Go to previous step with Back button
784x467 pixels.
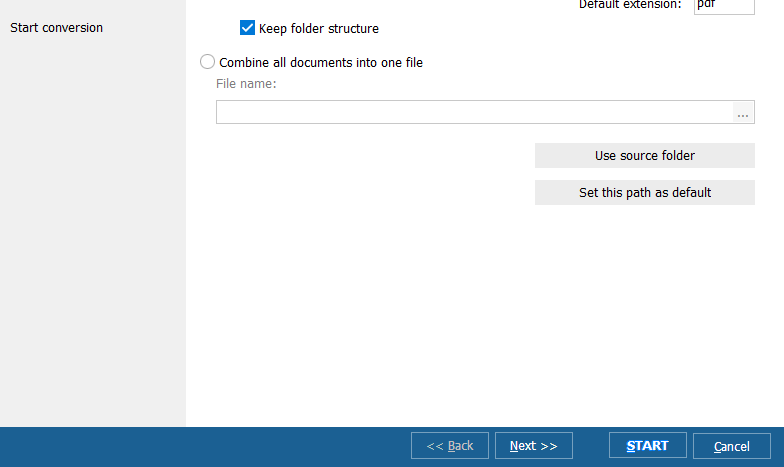pos(449,446)
